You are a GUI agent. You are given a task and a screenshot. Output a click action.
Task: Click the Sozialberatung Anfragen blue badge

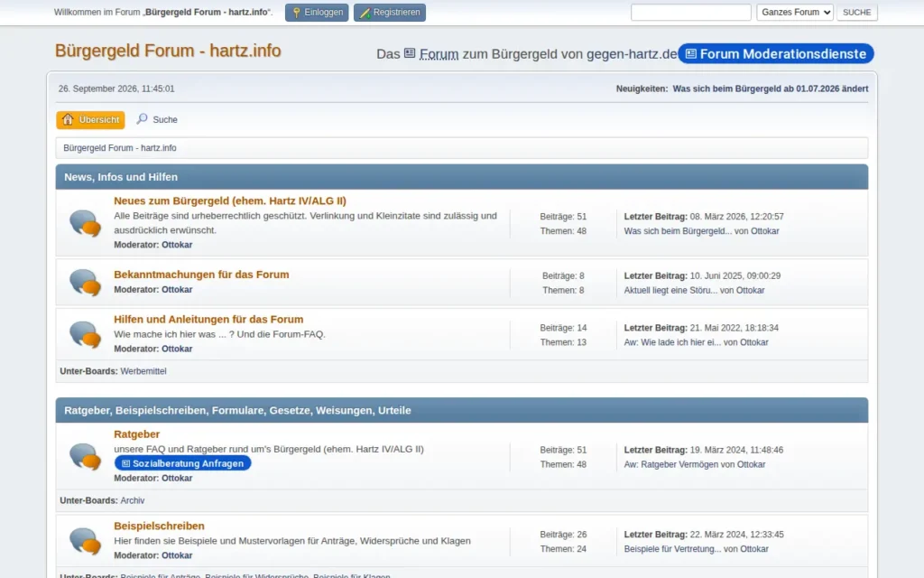tap(182, 463)
